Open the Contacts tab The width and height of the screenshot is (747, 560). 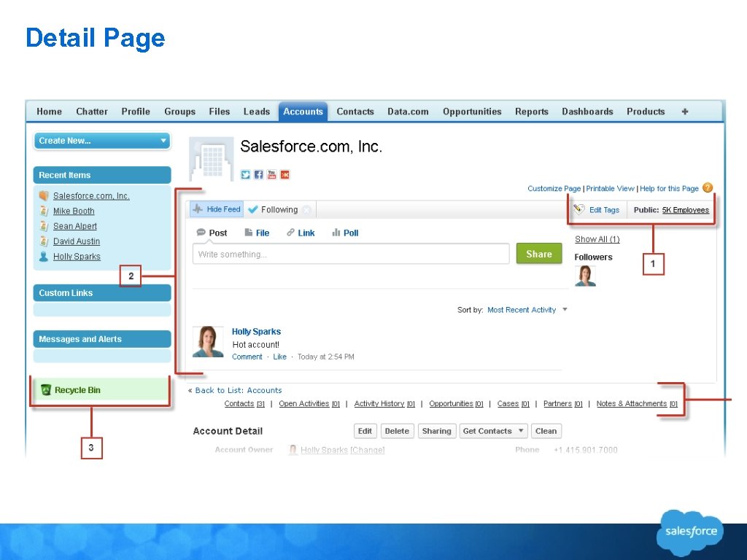click(355, 112)
